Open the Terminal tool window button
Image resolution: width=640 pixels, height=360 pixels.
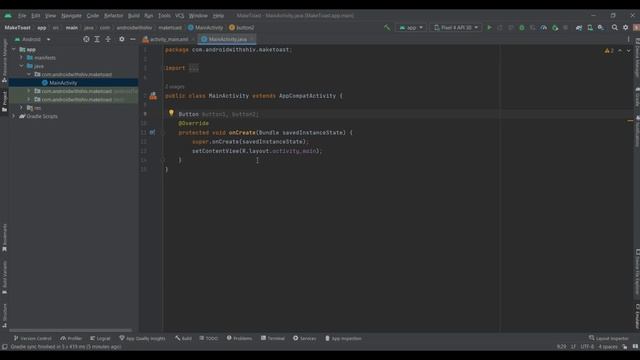point(273,338)
